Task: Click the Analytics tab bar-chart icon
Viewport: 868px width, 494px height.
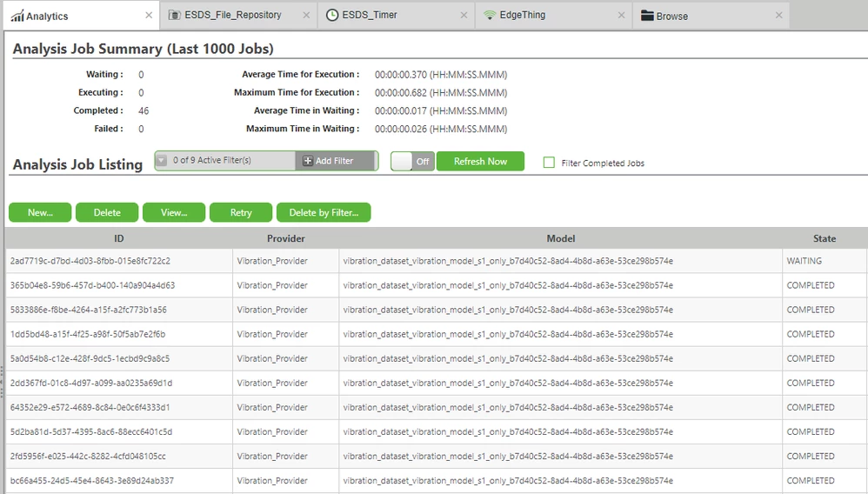Action: 17,16
